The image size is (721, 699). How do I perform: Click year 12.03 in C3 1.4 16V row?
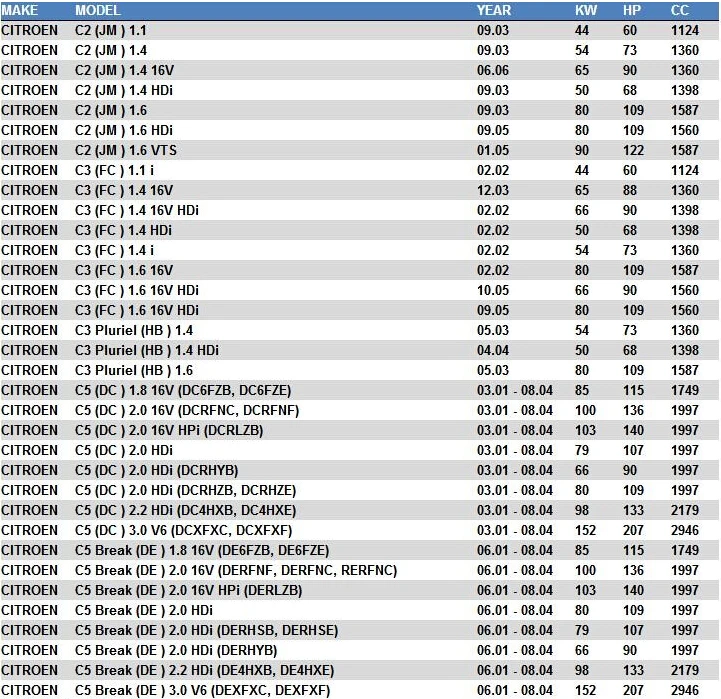click(x=492, y=190)
